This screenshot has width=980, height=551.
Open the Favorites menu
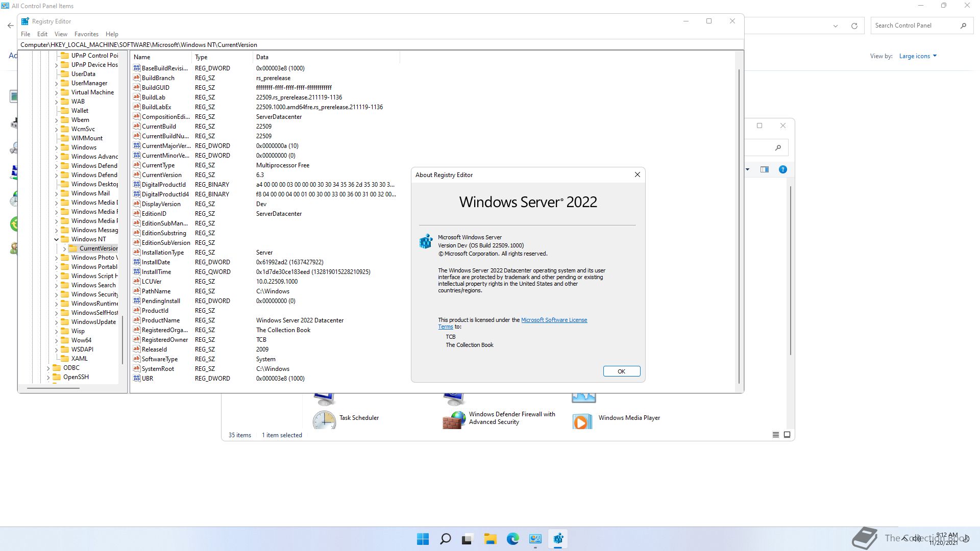86,34
